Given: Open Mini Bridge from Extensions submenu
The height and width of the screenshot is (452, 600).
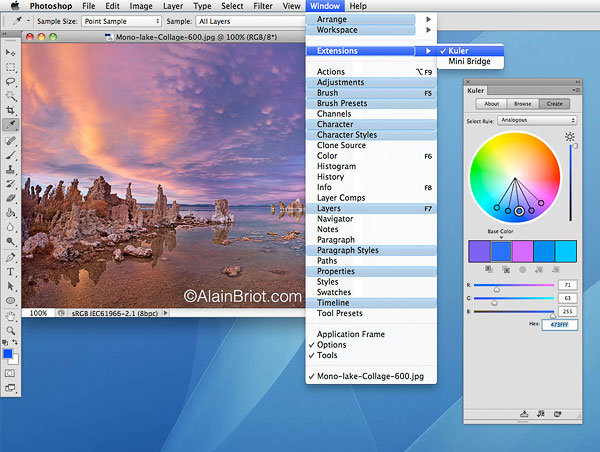Looking at the screenshot, I should tap(469, 62).
